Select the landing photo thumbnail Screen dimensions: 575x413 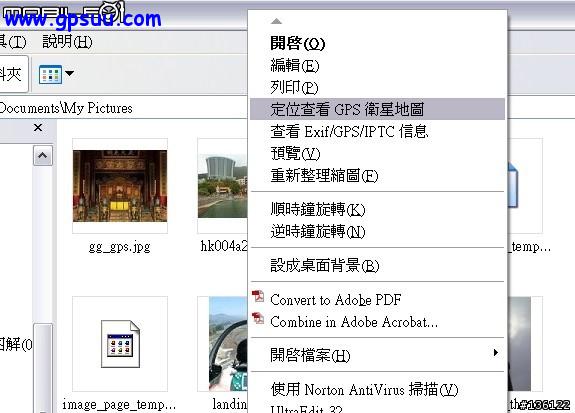pos(228,344)
